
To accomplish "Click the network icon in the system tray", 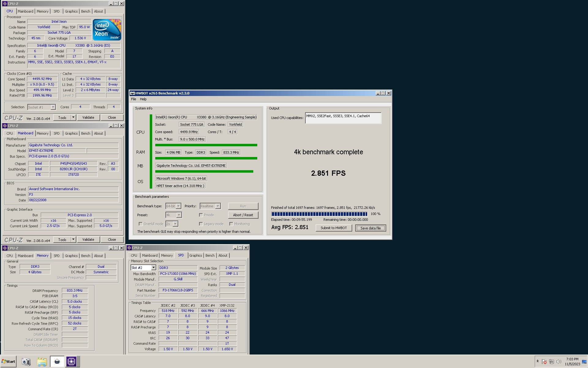I will point(552,362).
